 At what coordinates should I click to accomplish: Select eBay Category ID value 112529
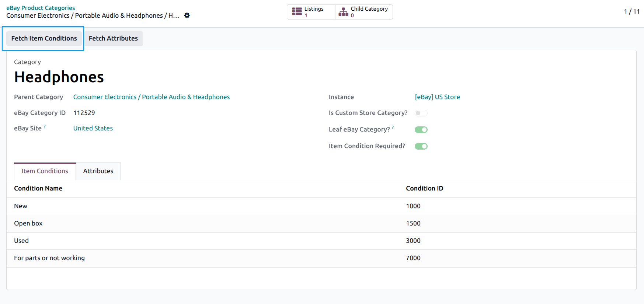84,113
